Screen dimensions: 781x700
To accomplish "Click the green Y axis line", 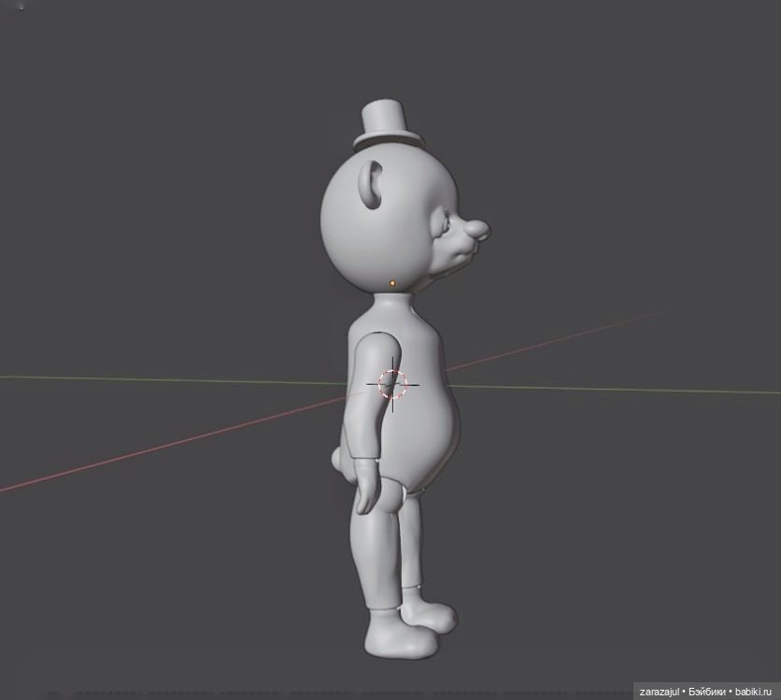I will [x=140, y=379].
